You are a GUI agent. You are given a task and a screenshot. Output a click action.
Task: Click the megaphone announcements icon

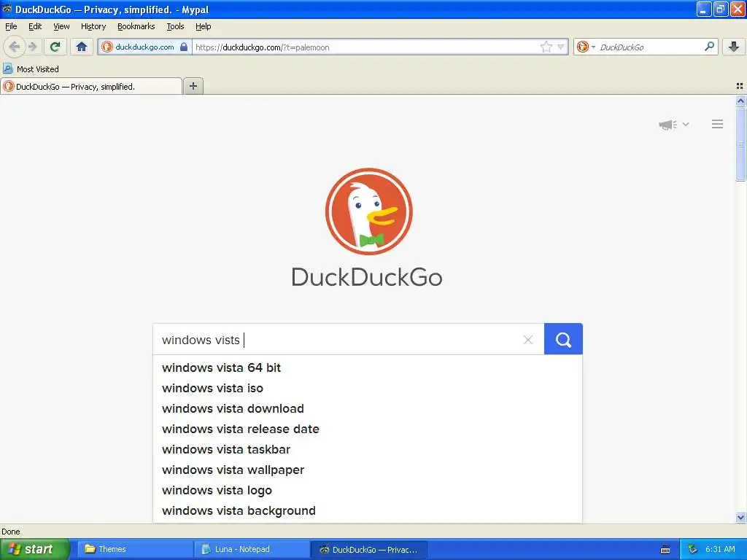point(668,125)
